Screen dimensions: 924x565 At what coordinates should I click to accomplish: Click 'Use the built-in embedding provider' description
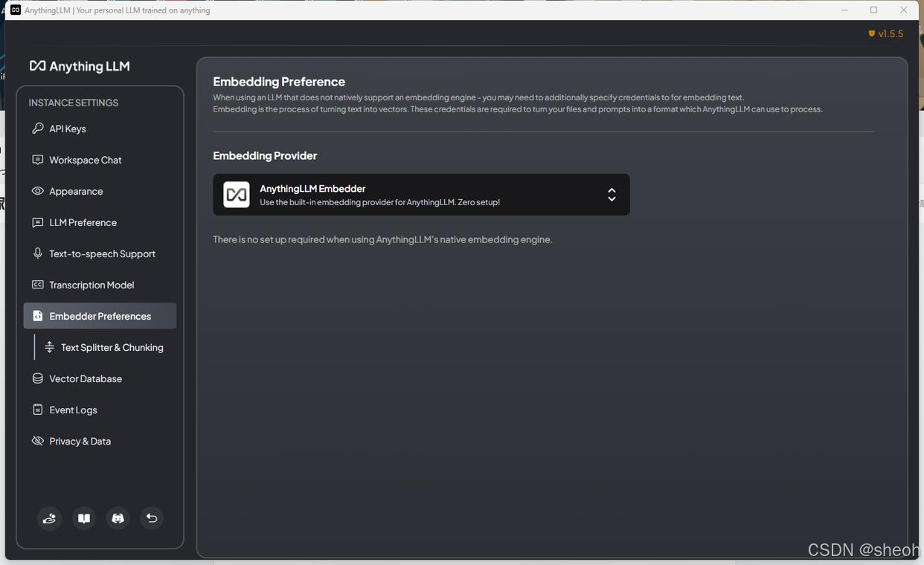tap(379, 202)
